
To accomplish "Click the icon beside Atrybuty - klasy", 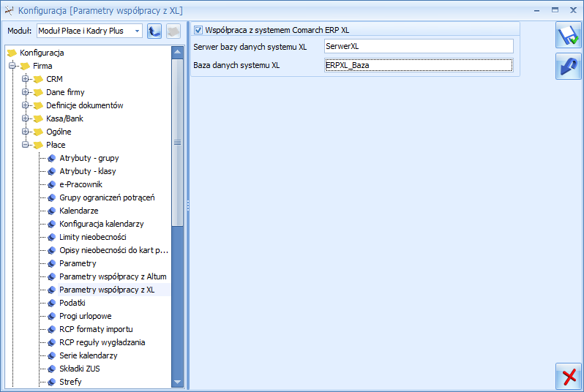I will point(52,171).
